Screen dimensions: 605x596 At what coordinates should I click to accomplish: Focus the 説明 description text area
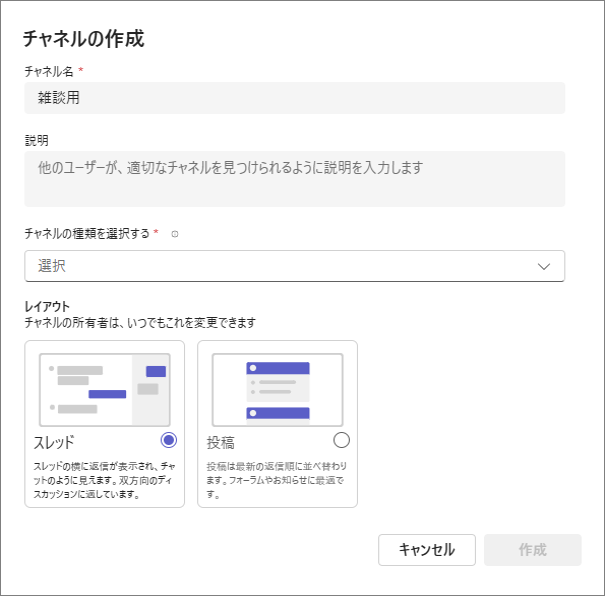[294, 178]
